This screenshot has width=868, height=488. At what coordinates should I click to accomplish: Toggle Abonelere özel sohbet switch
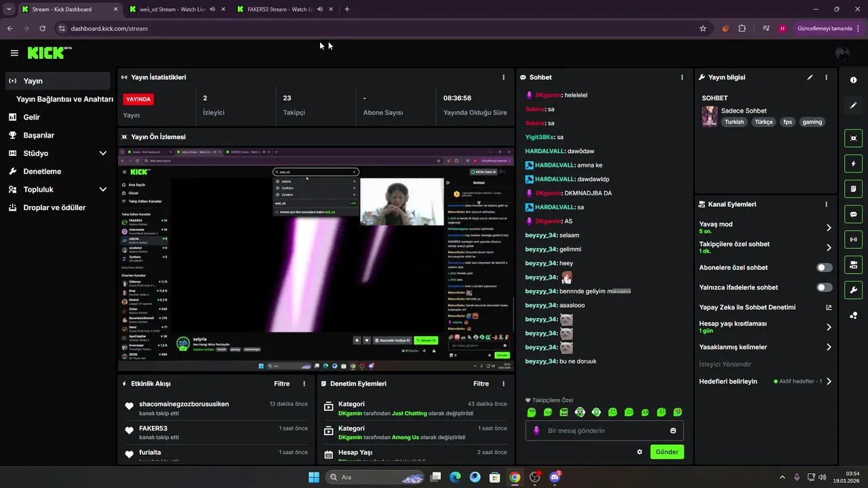click(825, 268)
